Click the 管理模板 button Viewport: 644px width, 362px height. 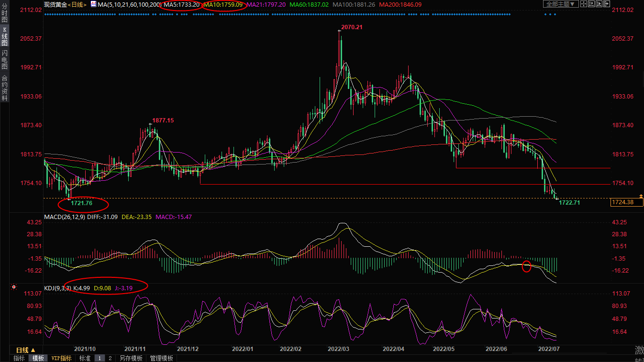(x=161, y=358)
